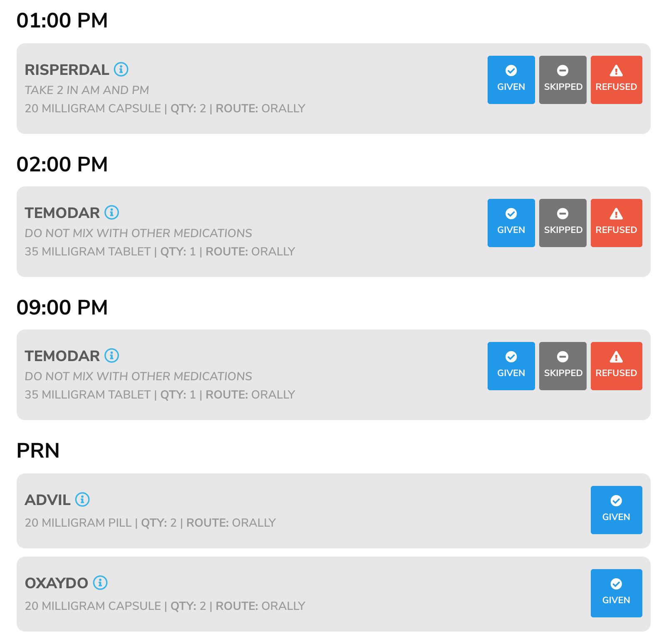
Task: Mark RISPERDAL as Skipped
Action: click(x=562, y=80)
